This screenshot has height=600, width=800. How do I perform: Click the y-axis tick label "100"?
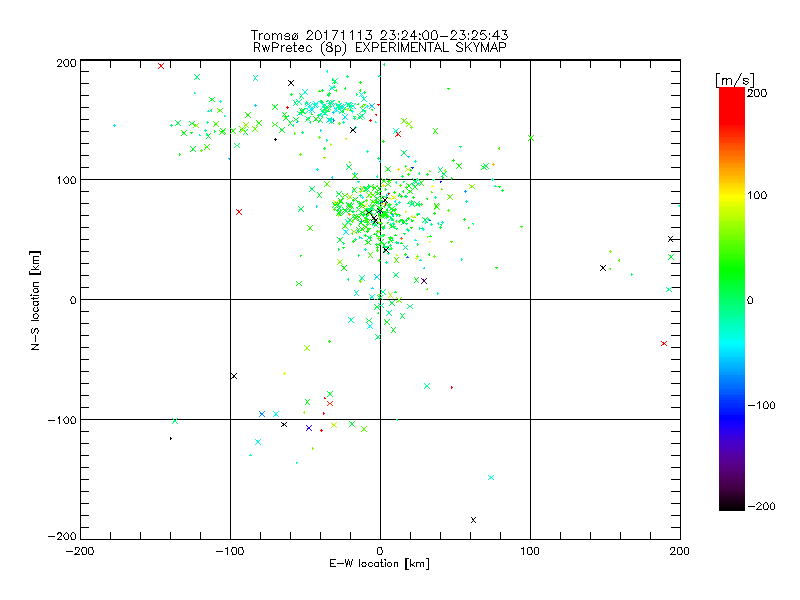coord(66,180)
